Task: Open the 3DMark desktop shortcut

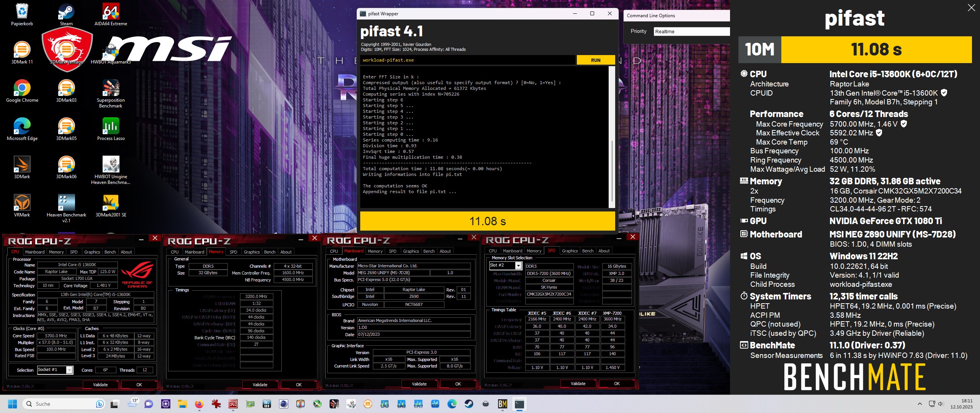Action: 22,167
